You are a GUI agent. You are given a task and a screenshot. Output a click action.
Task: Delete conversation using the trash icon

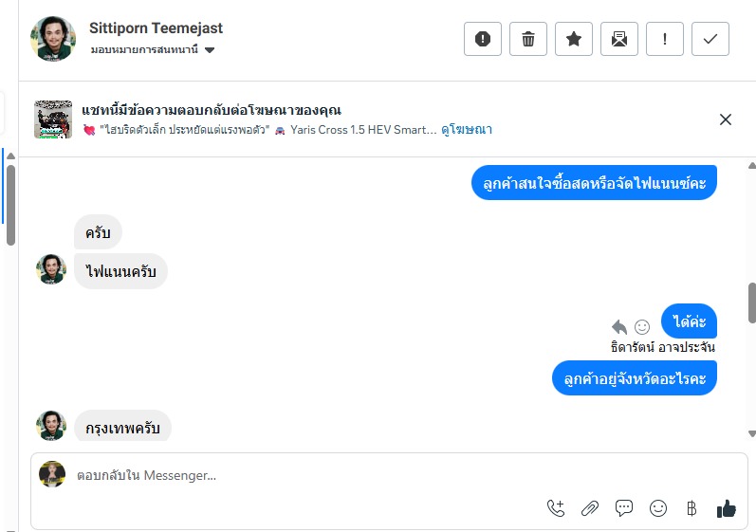click(528, 39)
